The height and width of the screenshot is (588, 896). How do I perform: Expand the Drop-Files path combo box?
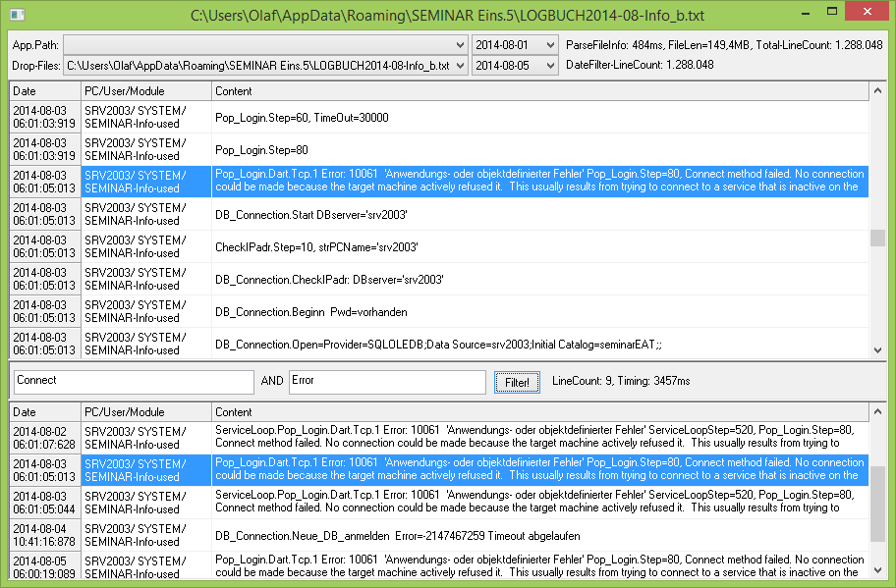point(461,65)
